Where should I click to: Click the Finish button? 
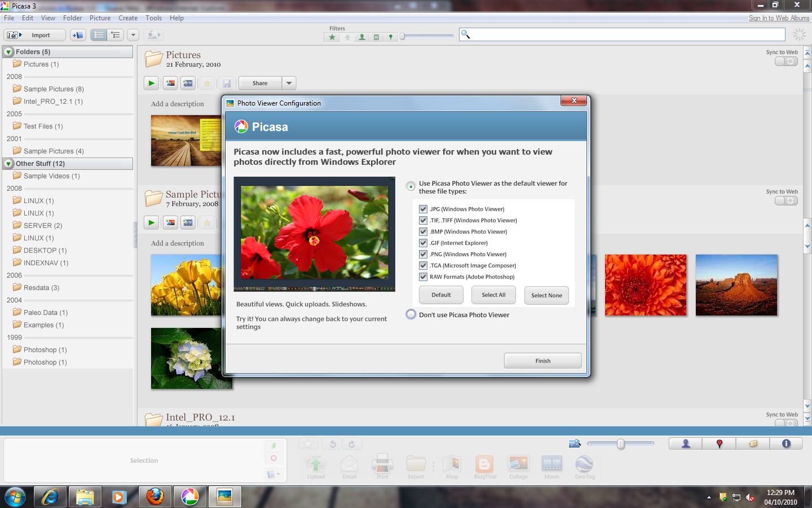(542, 361)
